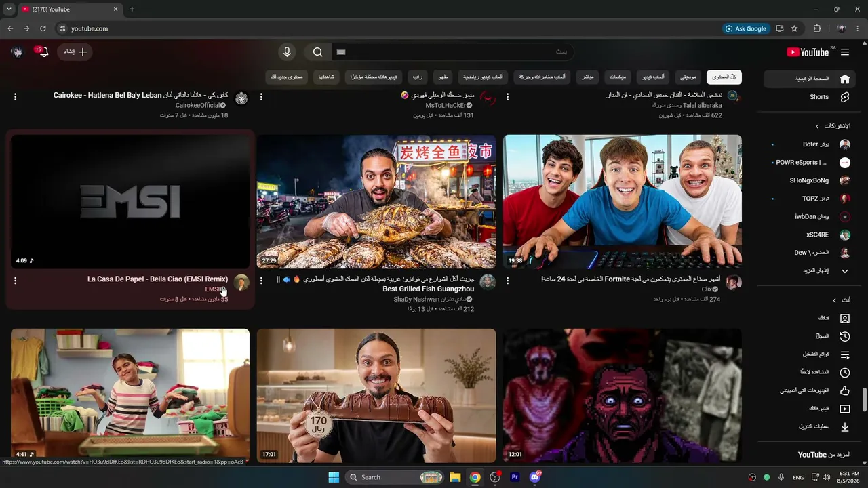Open the La Casa De Papel Bella Ciao video title
Screen dimensions: 868x488
[x=157, y=279]
